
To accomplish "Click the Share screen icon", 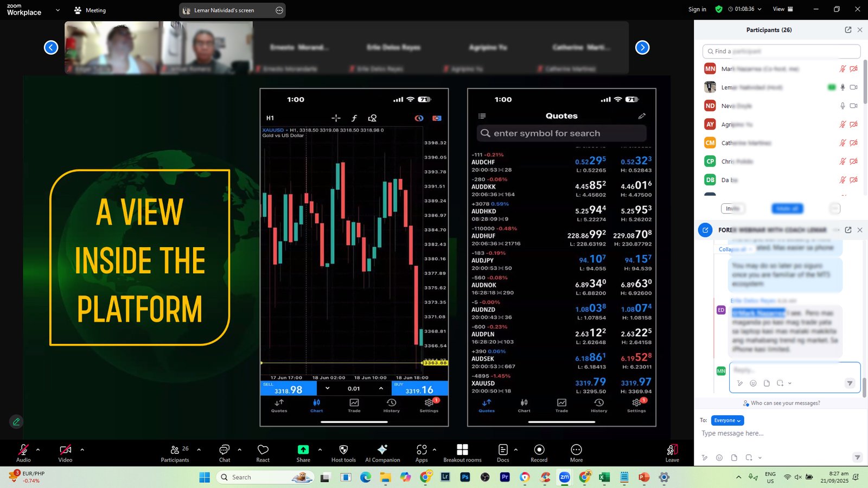I will 303,453.
